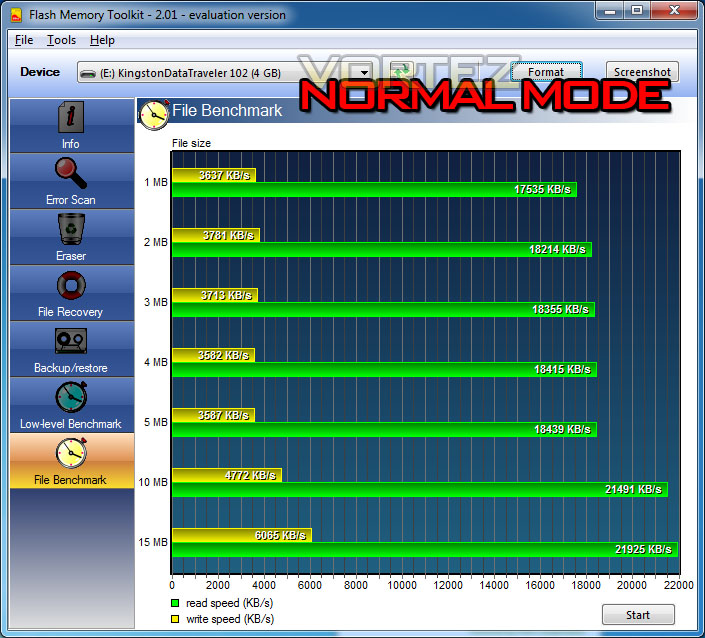
Task: Open the Help menu
Action: tap(102, 40)
